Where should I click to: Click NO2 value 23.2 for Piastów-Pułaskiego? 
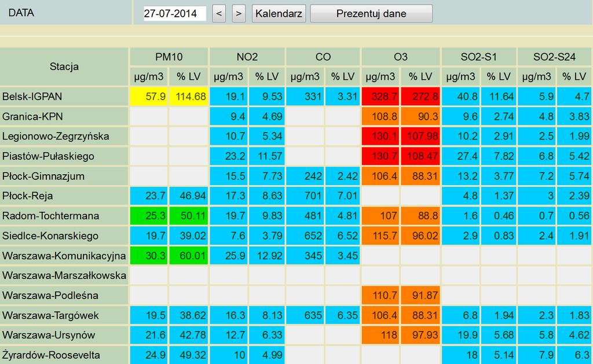(x=228, y=156)
